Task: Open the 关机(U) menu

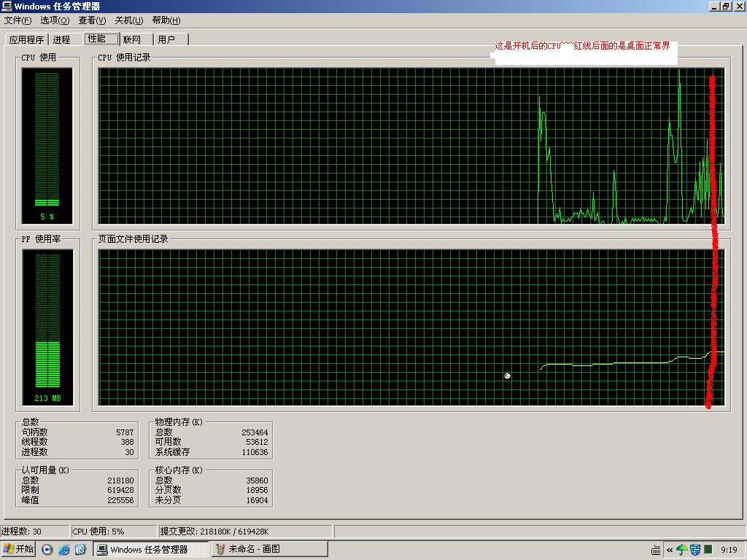Action: [129, 20]
